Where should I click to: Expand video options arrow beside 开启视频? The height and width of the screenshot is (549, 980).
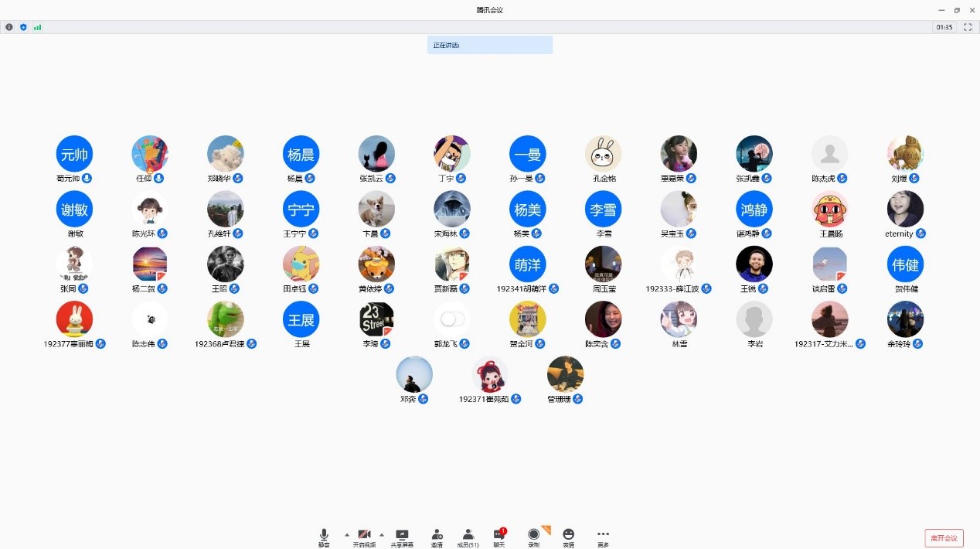click(381, 534)
